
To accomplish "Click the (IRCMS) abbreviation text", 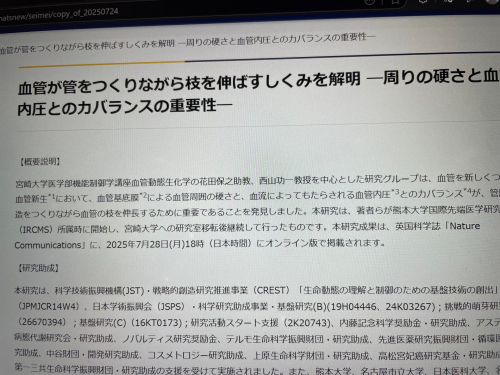I will 35,229.
